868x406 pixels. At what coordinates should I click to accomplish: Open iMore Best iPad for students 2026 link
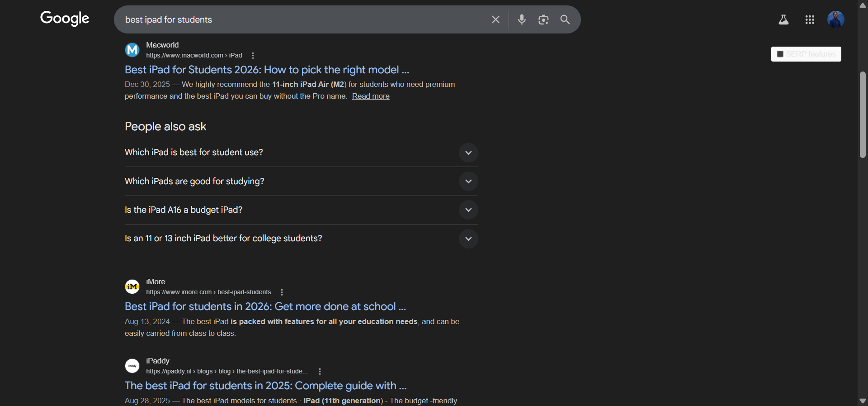click(x=265, y=306)
